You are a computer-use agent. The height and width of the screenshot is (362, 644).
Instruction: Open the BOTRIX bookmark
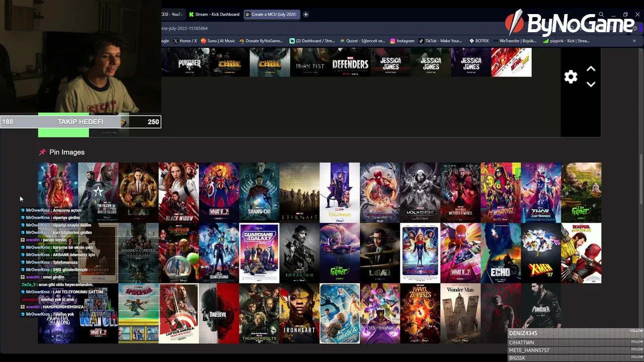479,41
